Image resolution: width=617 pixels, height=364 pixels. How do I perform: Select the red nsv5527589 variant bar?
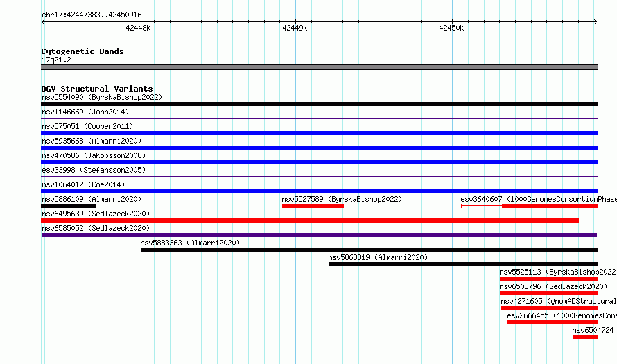point(313,206)
